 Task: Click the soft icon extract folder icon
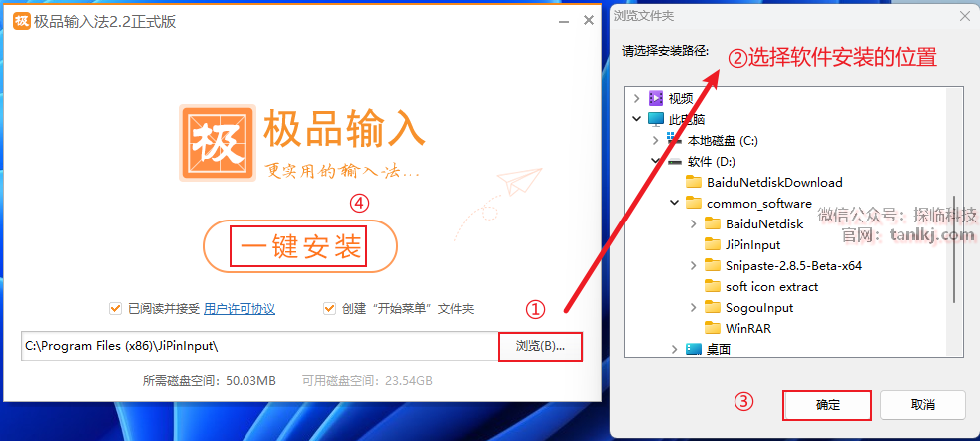712,286
